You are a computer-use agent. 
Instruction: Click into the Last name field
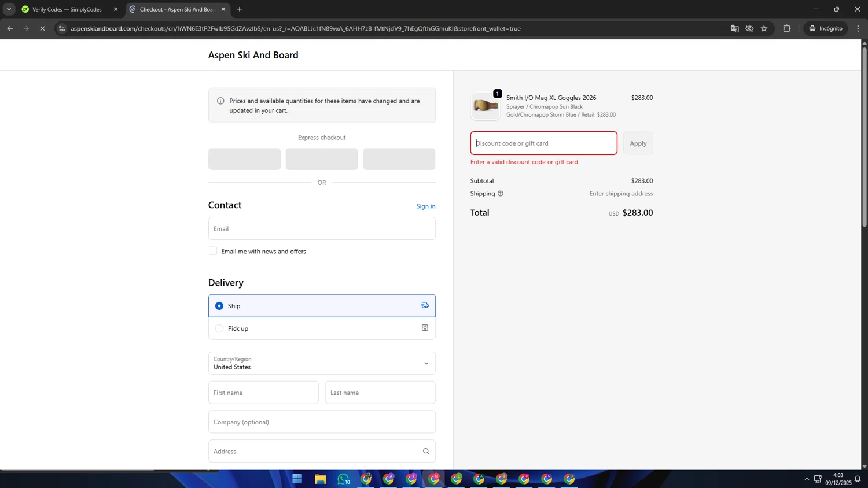pyautogui.click(x=380, y=393)
